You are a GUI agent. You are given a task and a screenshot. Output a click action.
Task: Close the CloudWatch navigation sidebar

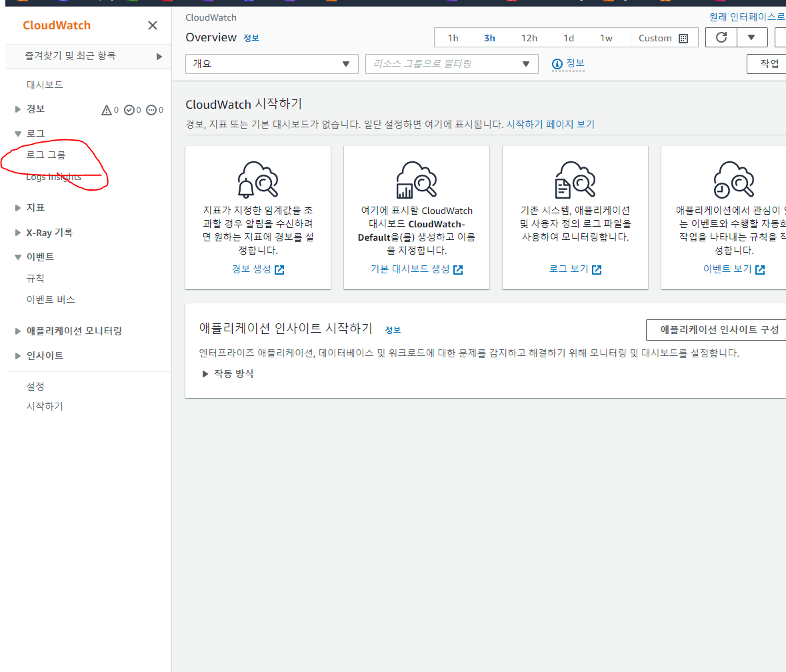pos(153,25)
